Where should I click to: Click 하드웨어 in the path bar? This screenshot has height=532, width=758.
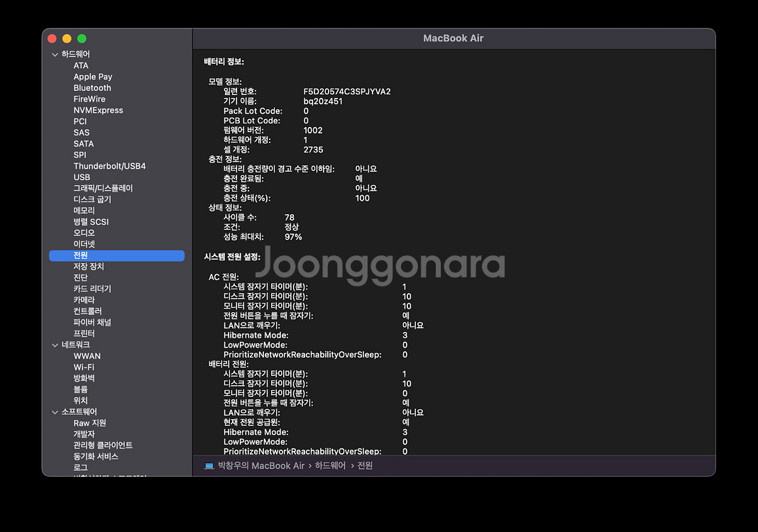[330, 466]
